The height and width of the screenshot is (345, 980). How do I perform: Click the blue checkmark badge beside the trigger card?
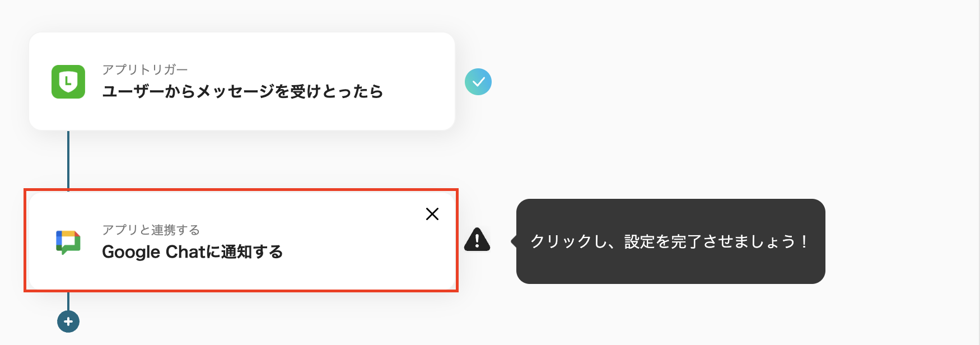479,82
